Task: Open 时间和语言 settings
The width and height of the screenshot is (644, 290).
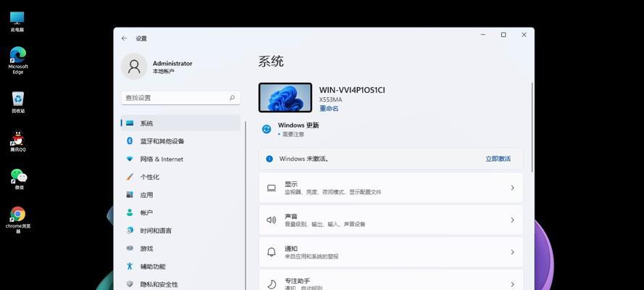Action: coord(180,231)
